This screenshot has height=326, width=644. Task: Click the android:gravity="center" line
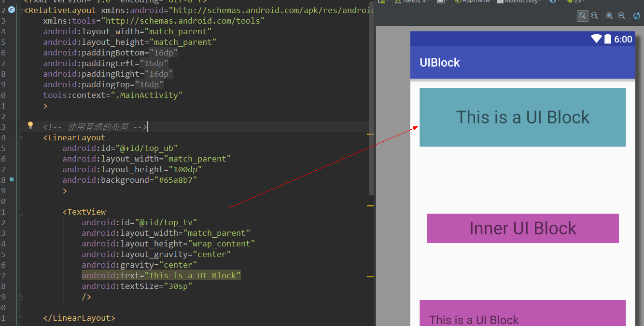[140, 265]
